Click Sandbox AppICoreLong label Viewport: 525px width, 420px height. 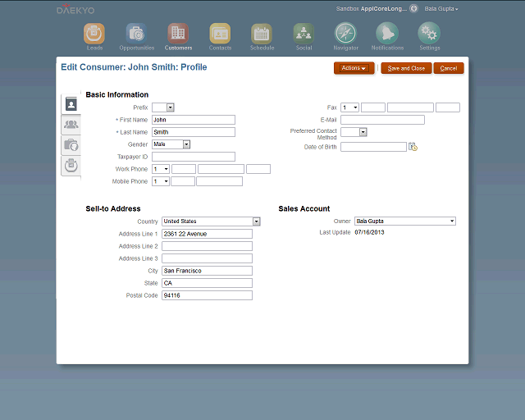(x=372, y=9)
